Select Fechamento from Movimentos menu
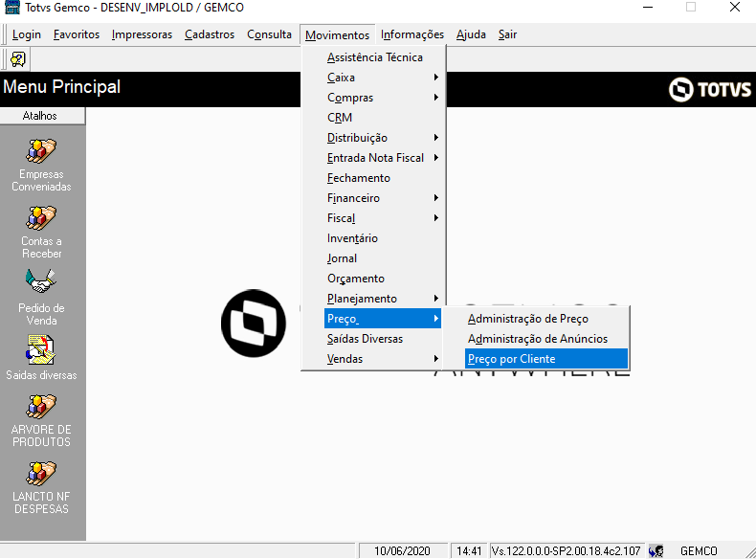756x559 pixels. [383, 178]
